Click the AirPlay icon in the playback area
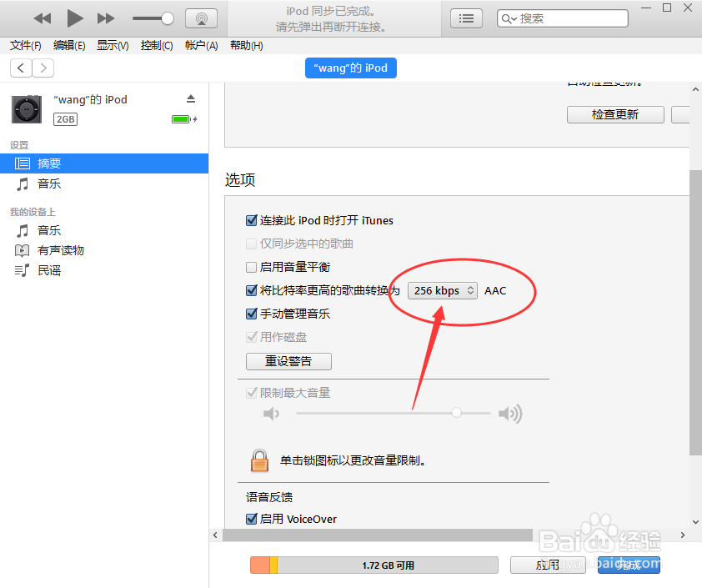Screen dimensions: 702x588 tap(200, 18)
